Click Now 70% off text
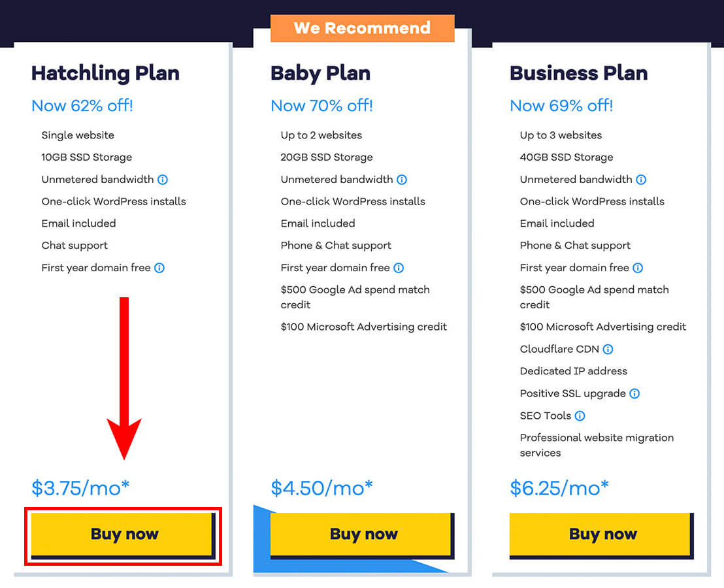724x588 pixels. (321, 106)
